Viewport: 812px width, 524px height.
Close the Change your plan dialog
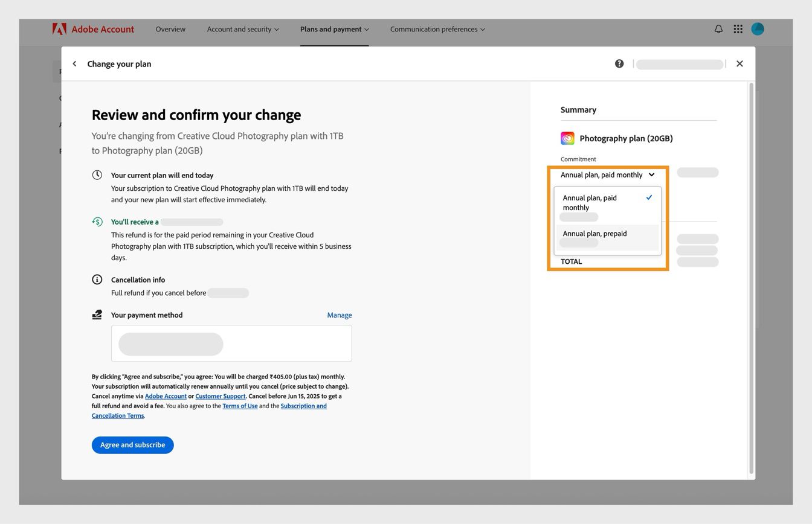[739, 63]
